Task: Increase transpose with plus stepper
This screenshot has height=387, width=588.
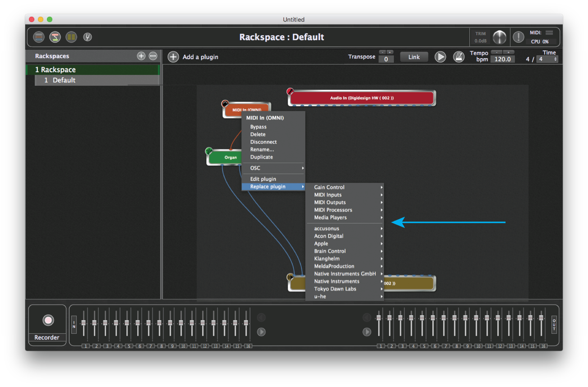Action: tap(390, 52)
